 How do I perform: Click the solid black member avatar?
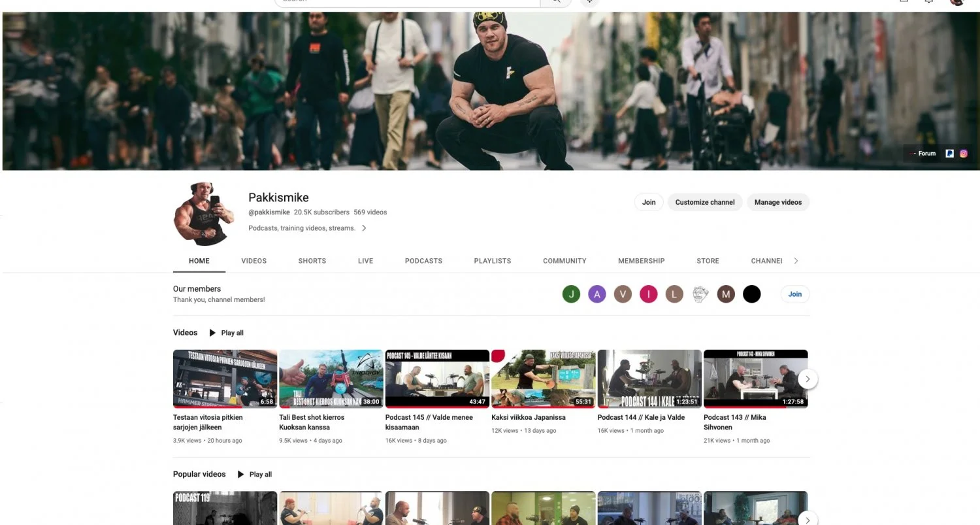(751, 294)
